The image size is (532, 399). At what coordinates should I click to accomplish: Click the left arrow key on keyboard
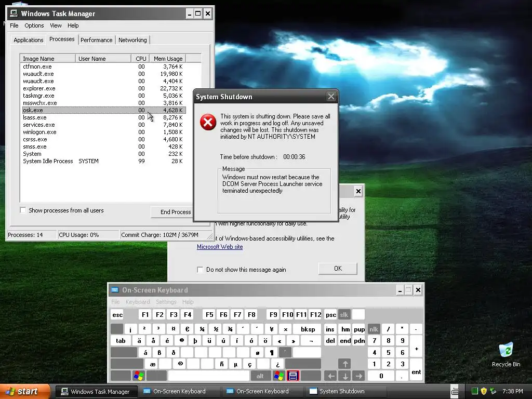click(x=331, y=376)
